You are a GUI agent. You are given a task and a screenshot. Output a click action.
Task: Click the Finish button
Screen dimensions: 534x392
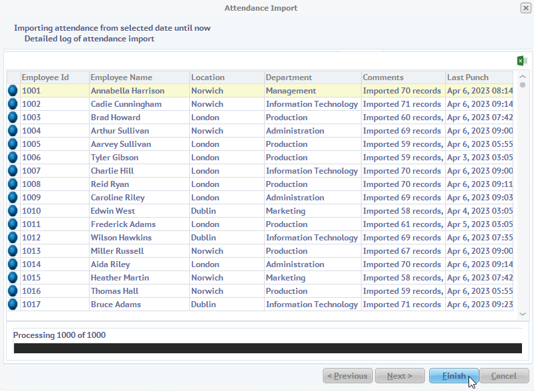tap(454, 376)
